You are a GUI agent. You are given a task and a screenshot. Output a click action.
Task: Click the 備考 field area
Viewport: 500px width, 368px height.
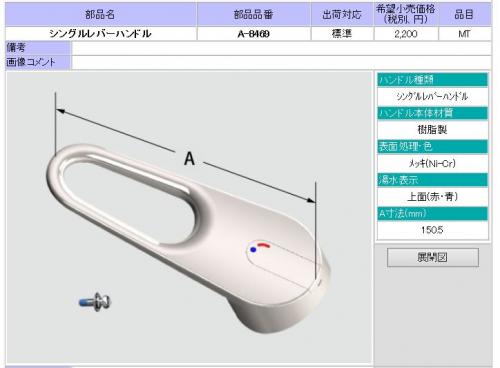pyautogui.click(x=281, y=48)
